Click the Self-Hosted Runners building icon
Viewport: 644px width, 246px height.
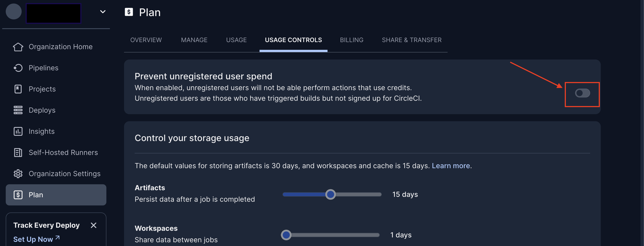tap(18, 153)
